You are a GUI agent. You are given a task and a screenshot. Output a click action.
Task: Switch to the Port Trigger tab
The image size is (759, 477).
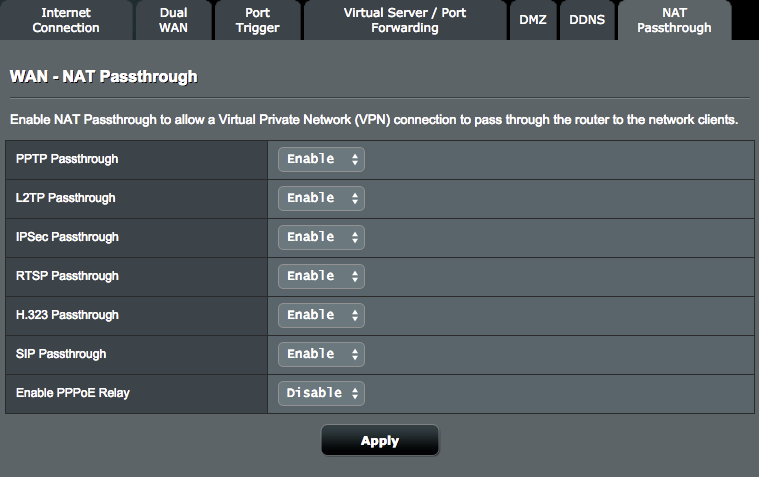(258, 20)
